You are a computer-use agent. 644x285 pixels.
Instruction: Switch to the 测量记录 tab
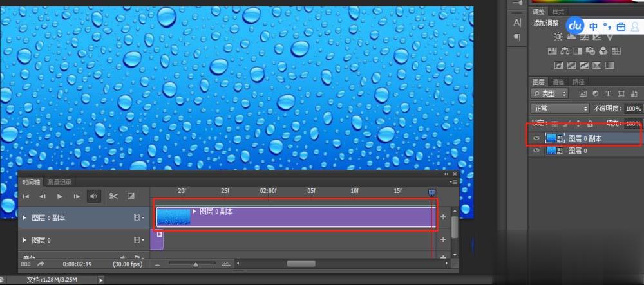pyautogui.click(x=59, y=182)
